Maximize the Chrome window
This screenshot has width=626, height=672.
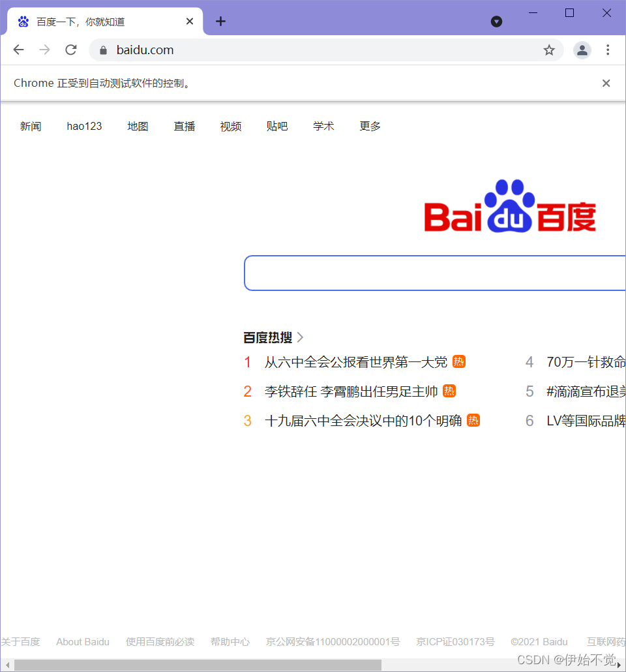(x=569, y=13)
